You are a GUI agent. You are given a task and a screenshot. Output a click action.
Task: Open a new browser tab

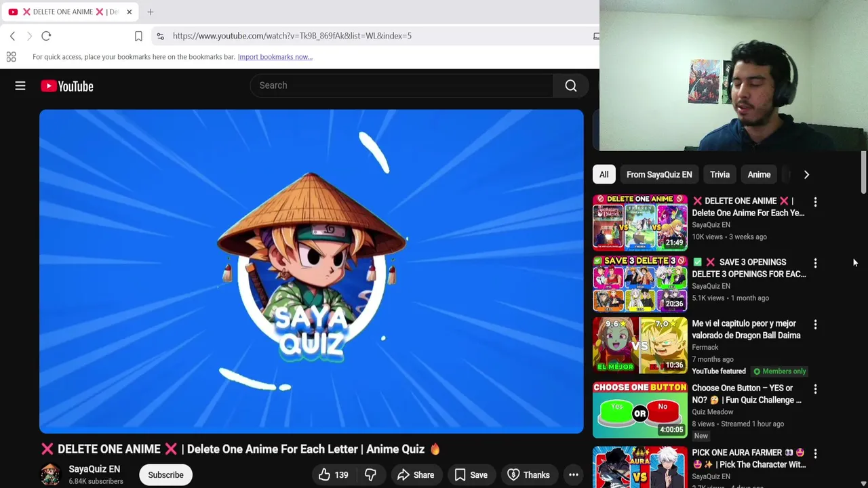point(151,12)
